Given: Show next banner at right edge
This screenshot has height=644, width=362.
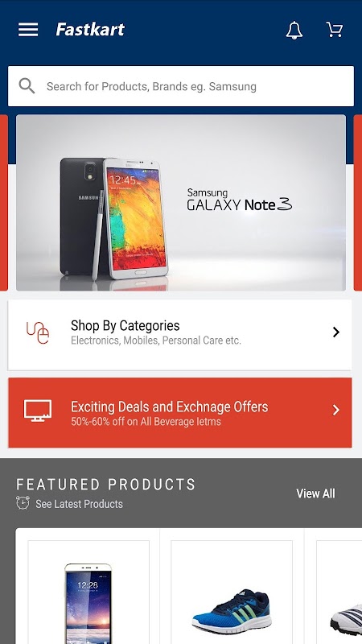Looking at the screenshot, I should pyautogui.click(x=357, y=203).
